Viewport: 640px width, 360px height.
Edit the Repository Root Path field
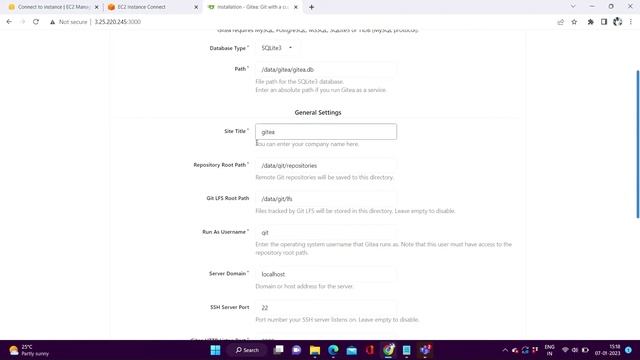coord(326,165)
